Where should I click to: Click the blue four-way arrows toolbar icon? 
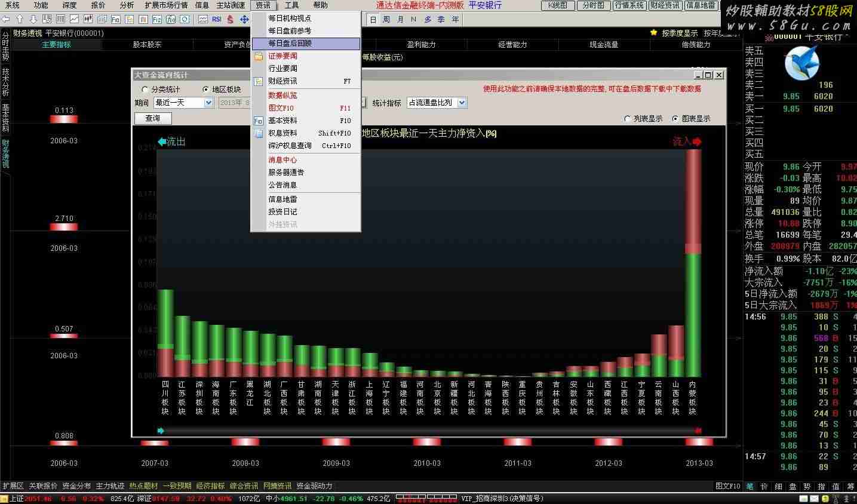point(244,19)
